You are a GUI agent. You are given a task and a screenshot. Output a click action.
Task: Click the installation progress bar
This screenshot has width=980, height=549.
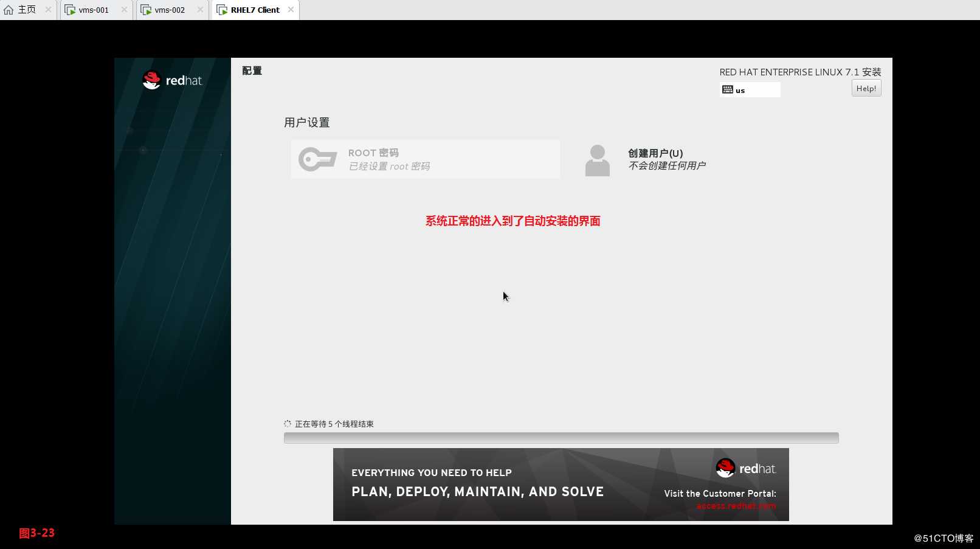click(561, 438)
